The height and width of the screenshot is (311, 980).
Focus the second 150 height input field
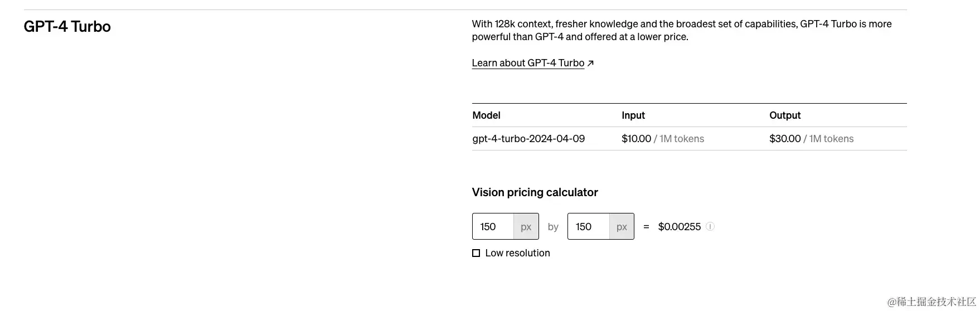pyautogui.click(x=588, y=226)
